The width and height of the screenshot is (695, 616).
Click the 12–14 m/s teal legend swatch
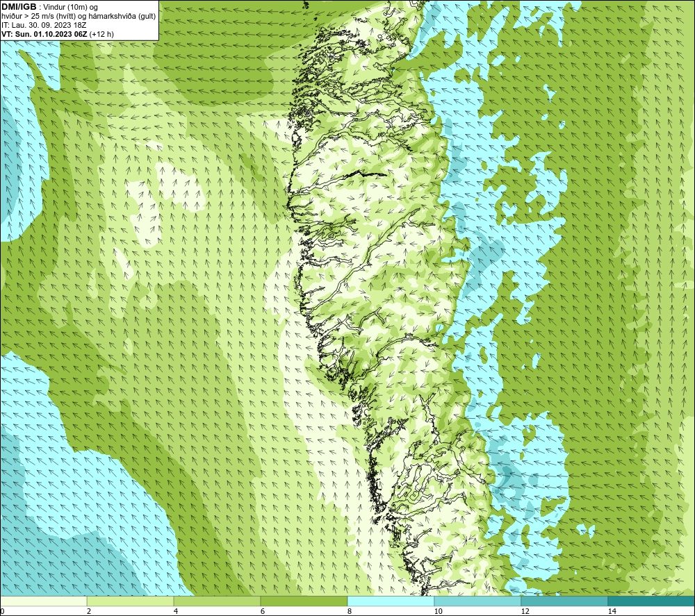coord(564,601)
